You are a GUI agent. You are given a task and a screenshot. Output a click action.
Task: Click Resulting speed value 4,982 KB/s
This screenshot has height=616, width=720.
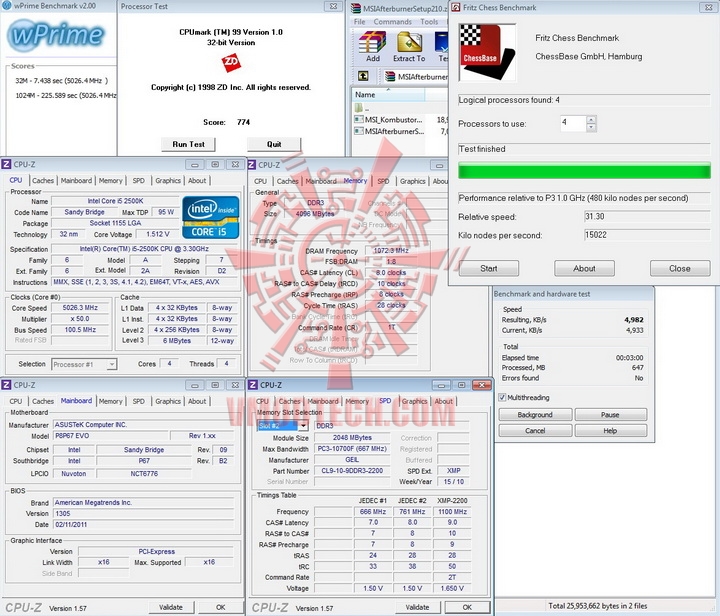634,319
